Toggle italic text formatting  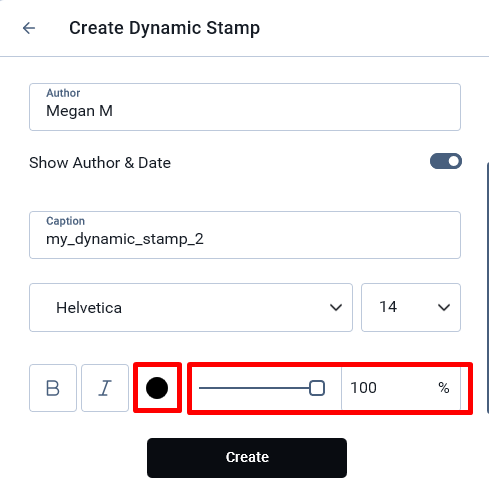[105, 388]
